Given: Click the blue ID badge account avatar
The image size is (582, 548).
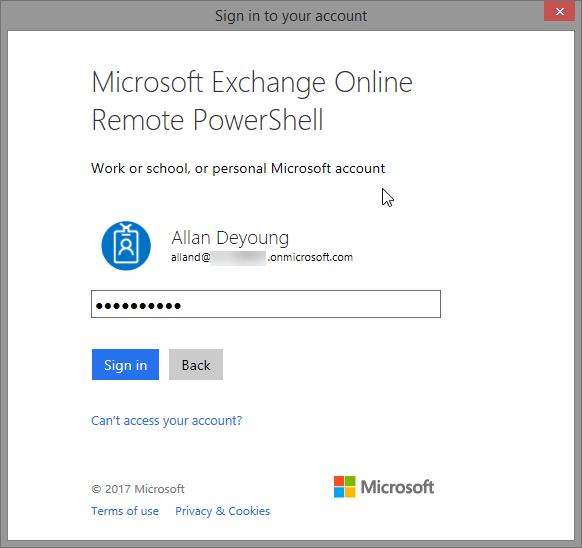Looking at the screenshot, I should [x=126, y=246].
